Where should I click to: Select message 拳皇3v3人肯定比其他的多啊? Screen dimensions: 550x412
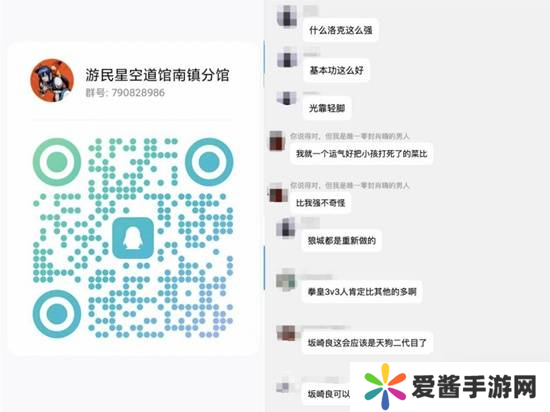362,292
